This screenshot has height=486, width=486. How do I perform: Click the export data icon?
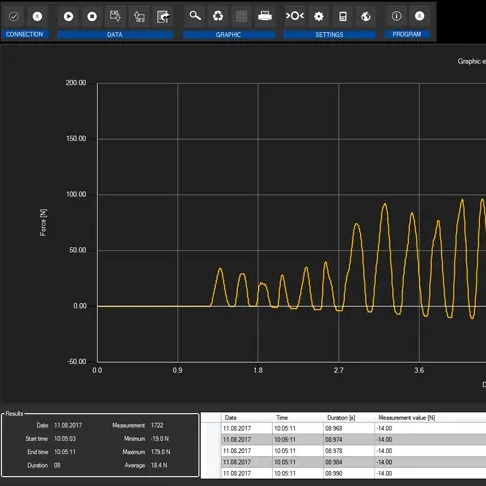point(163,16)
